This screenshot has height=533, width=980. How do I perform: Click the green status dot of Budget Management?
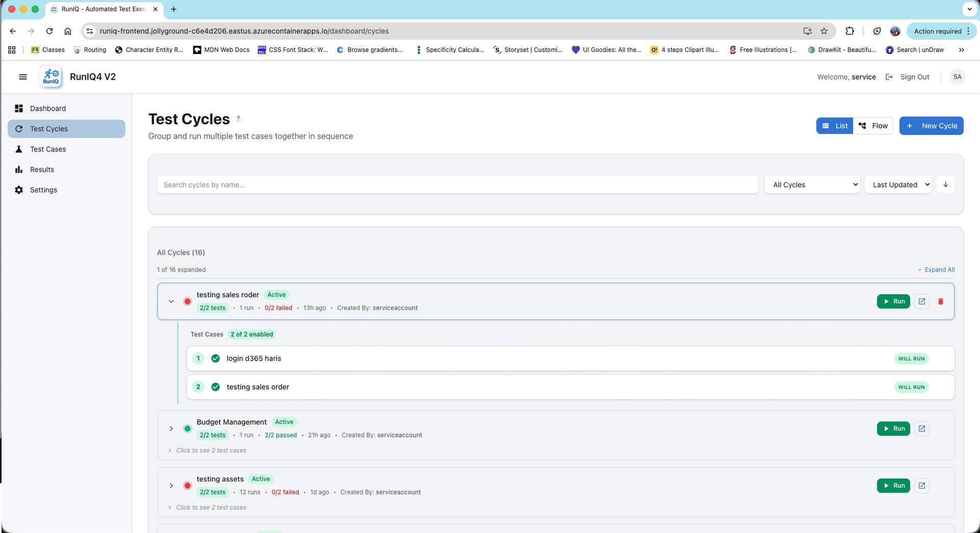coord(187,428)
